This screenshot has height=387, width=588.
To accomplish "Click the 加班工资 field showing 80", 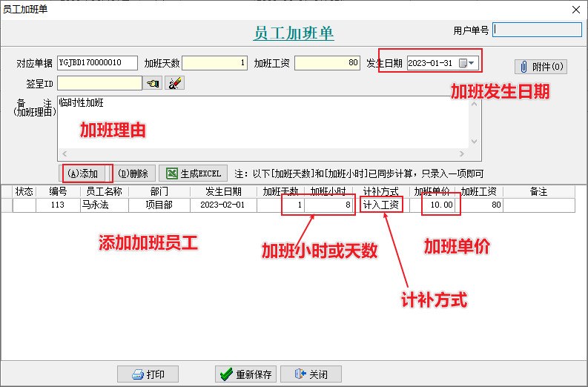I will coord(327,63).
